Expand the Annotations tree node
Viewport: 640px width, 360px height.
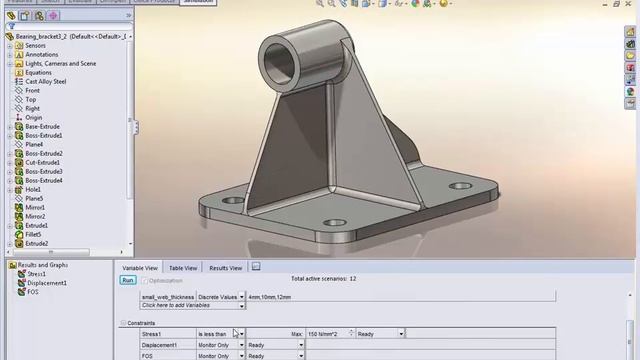click(x=10, y=55)
